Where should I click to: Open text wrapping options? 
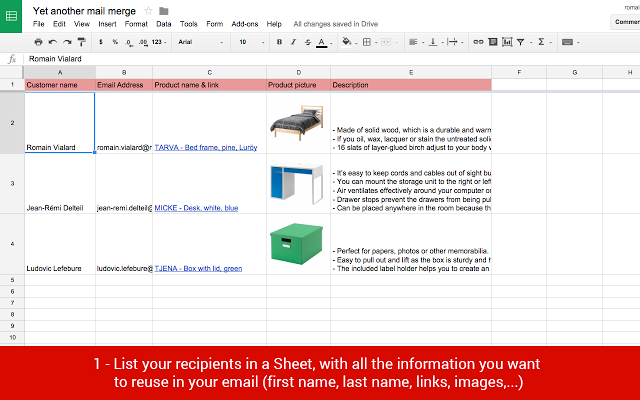point(452,42)
